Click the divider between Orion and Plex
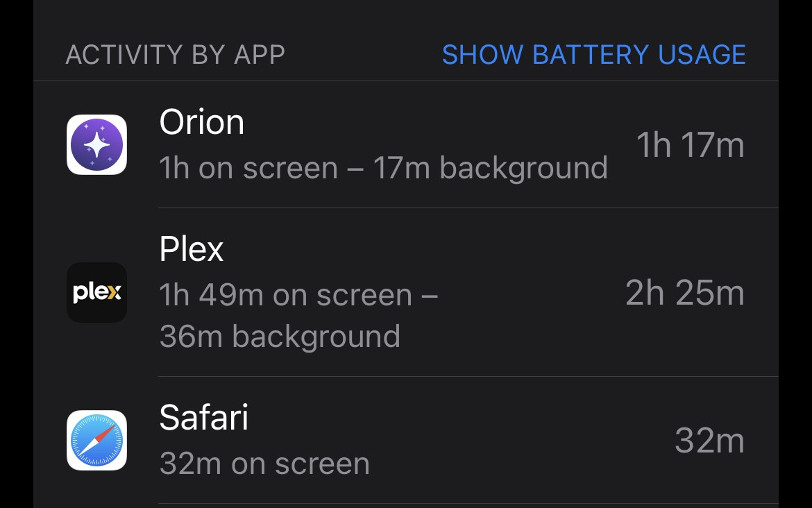The width and height of the screenshot is (812, 508). [x=468, y=208]
